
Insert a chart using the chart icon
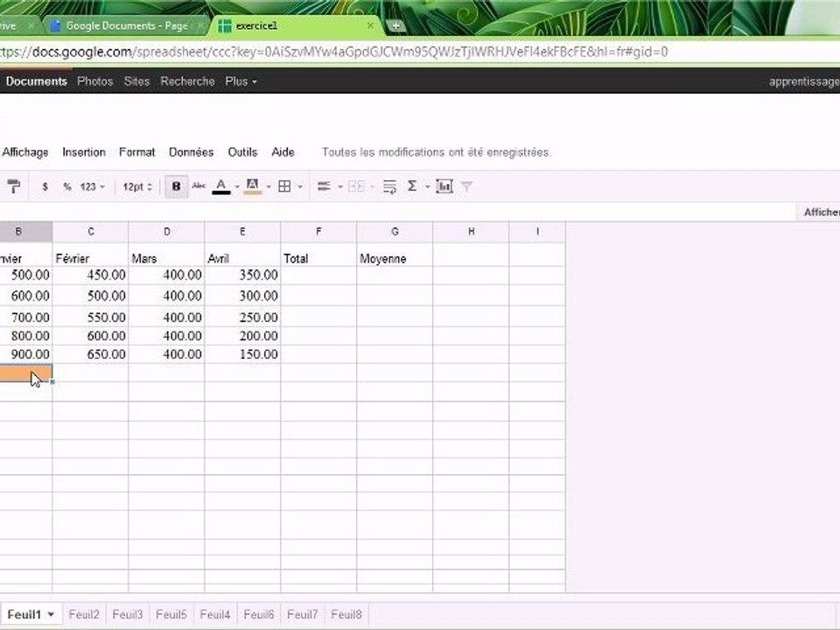click(x=444, y=186)
